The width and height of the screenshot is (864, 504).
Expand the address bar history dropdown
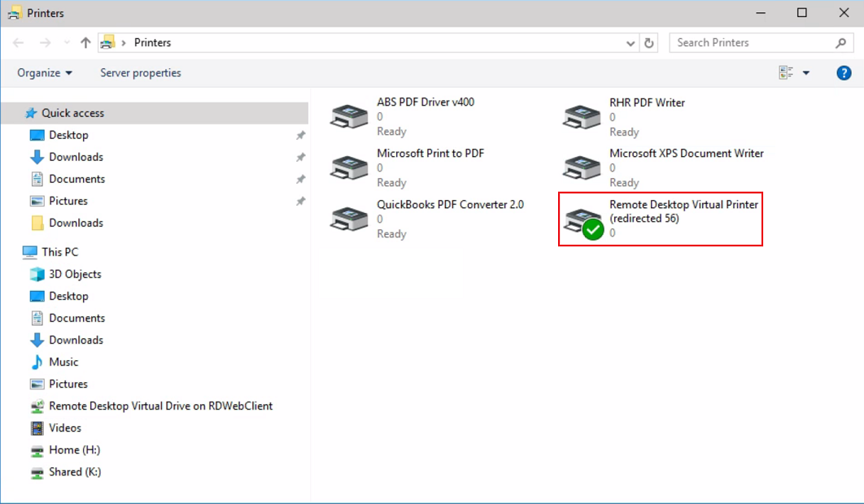click(x=631, y=43)
